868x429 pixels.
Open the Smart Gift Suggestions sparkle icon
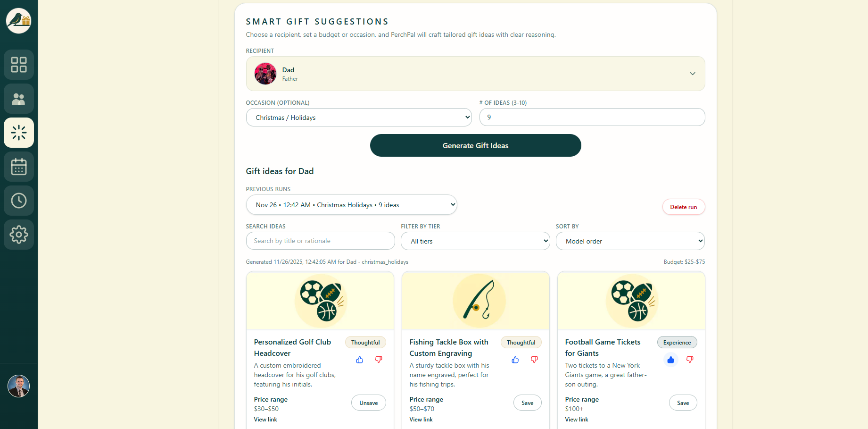[x=19, y=133]
